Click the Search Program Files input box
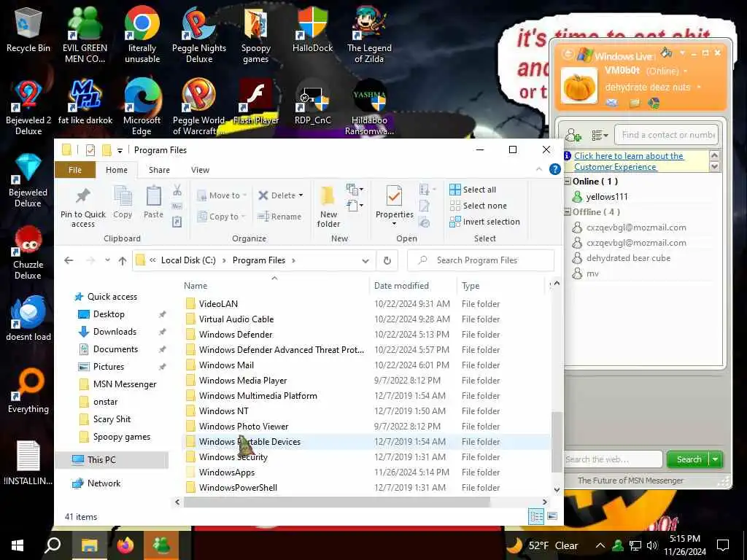This screenshot has height=560, width=747. click(481, 260)
